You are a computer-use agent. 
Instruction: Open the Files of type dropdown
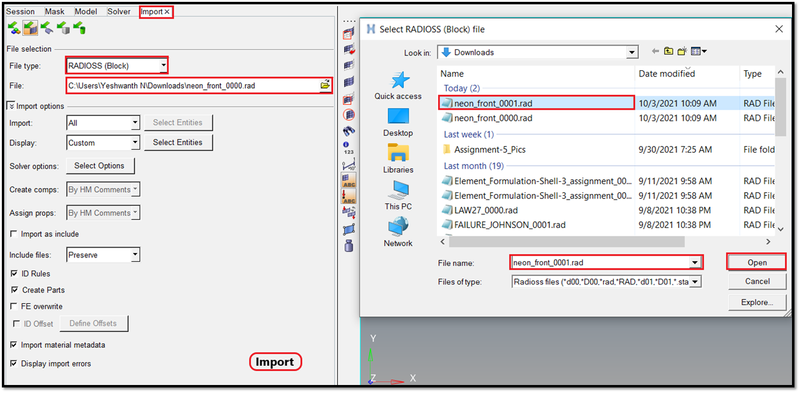coord(695,282)
